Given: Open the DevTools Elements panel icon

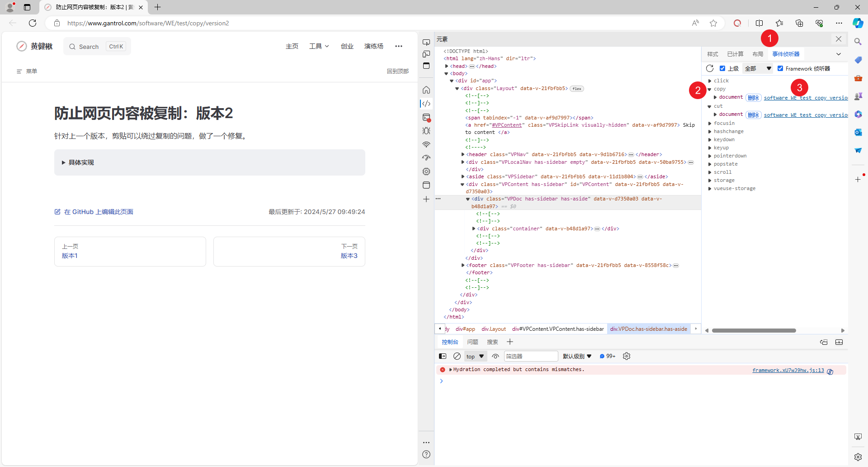Looking at the screenshot, I should click(426, 104).
